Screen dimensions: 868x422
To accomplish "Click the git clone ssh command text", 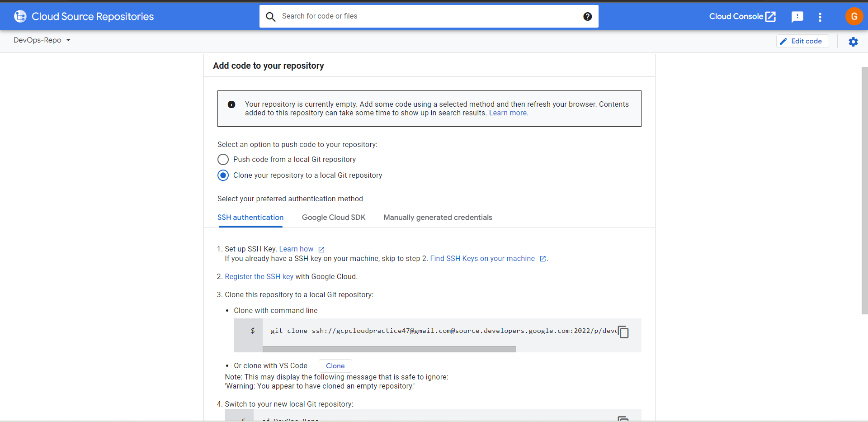I will (443, 331).
